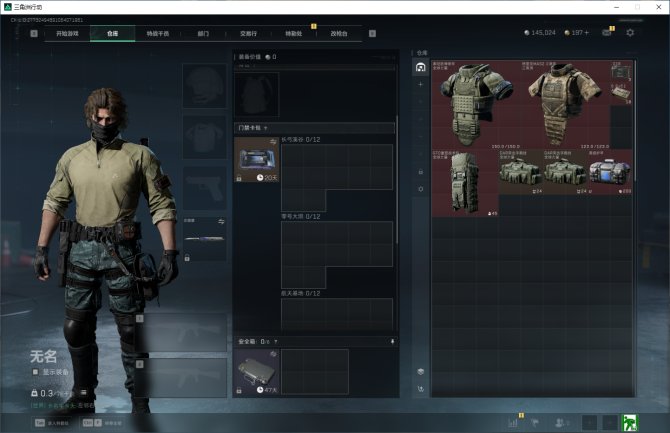Click the empty backpack slot
The width and height of the screenshot is (670, 433).
click(x=257, y=94)
